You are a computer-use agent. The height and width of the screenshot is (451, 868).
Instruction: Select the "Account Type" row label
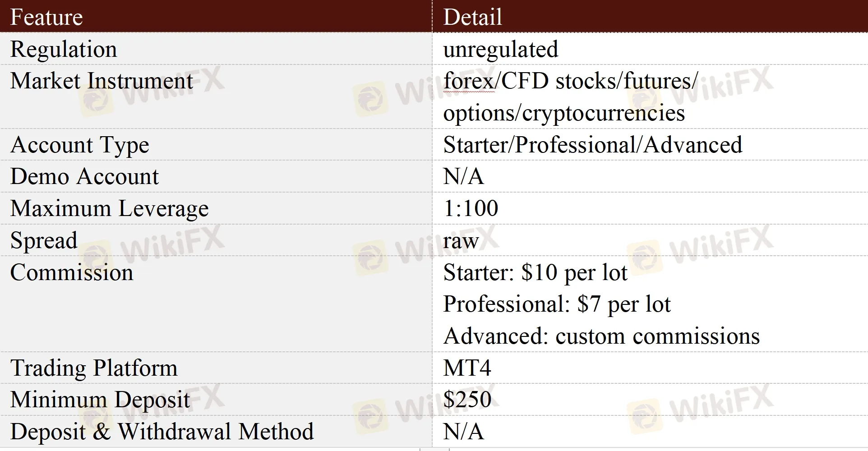coord(79,145)
